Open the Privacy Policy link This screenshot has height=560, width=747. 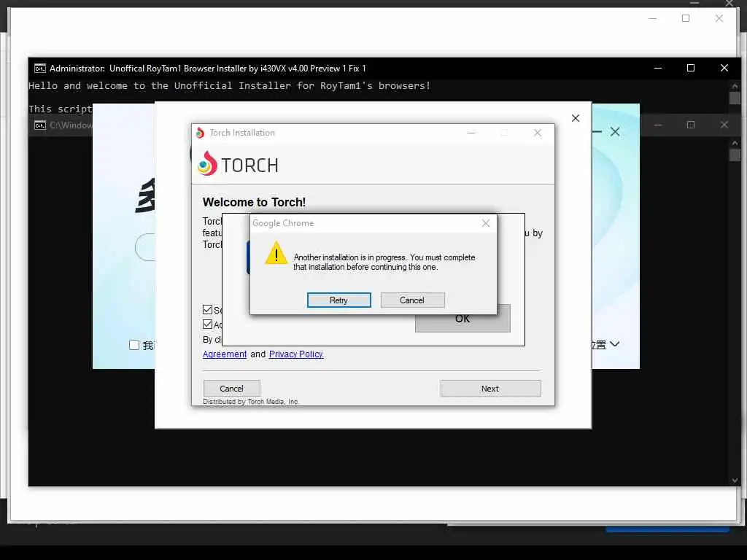[x=296, y=354]
